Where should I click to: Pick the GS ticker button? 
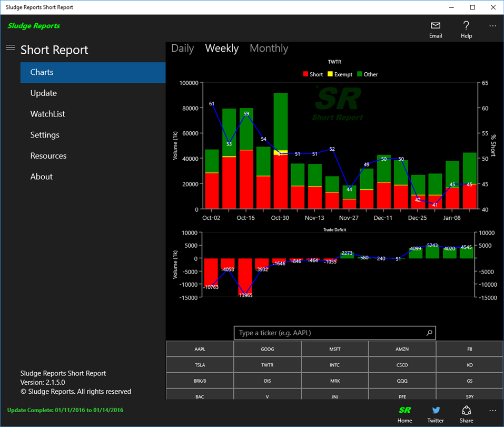[470, 381]
